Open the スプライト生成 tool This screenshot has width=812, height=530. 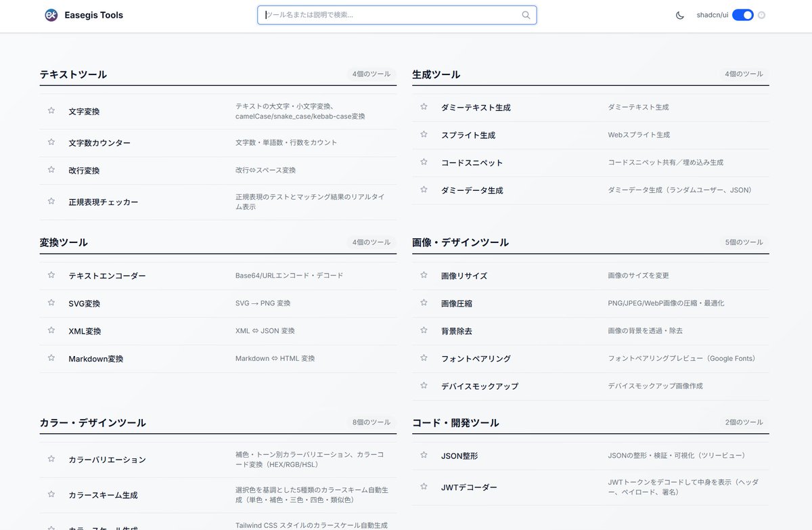point(468,135)
